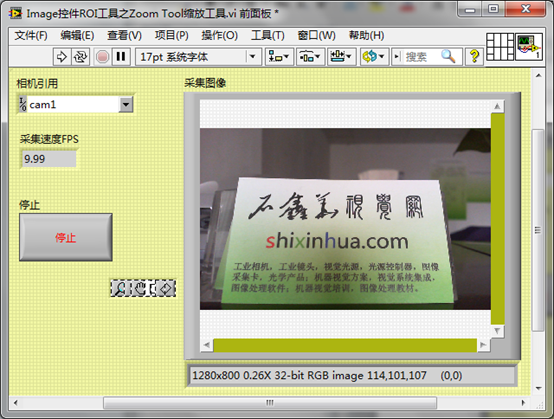Image resolution: width=554 pixels, height=419 pixels.
Task: Click the window scroll left arrow at bottom
Action: point(15,403)
